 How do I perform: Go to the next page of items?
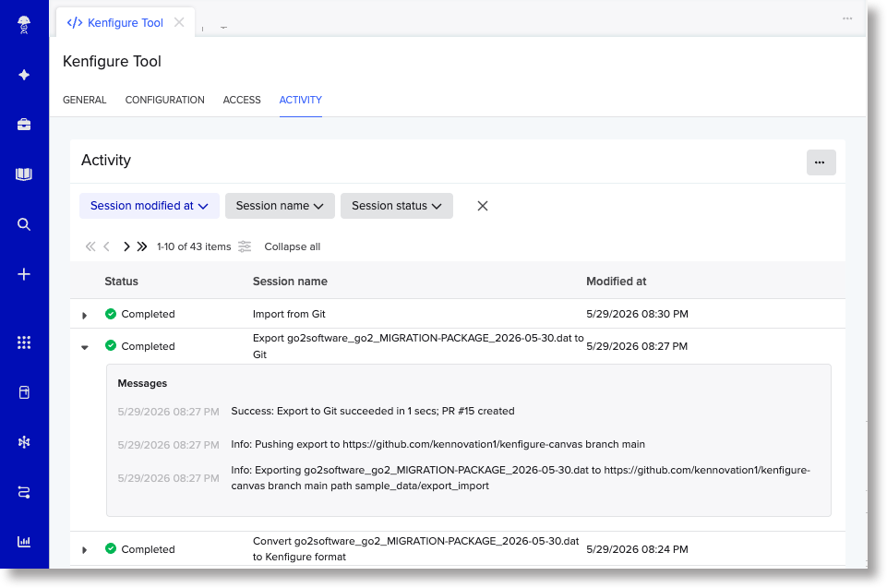click(126, 246)
